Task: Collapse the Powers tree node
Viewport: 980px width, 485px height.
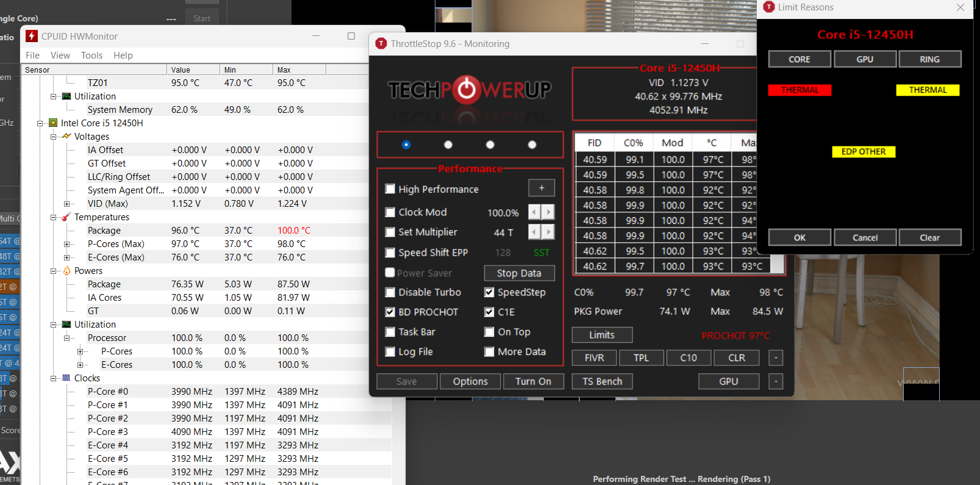Action: point(53,271)
